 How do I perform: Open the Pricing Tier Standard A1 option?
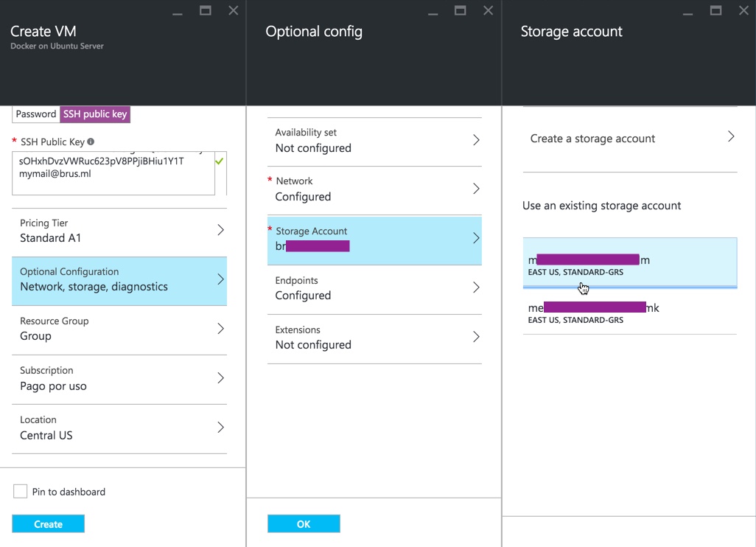[119, 231]
